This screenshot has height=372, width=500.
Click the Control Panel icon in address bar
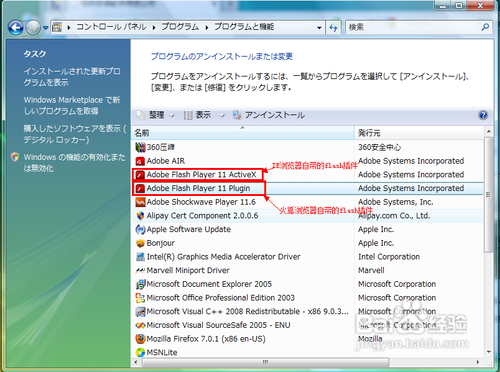(57, 27)
